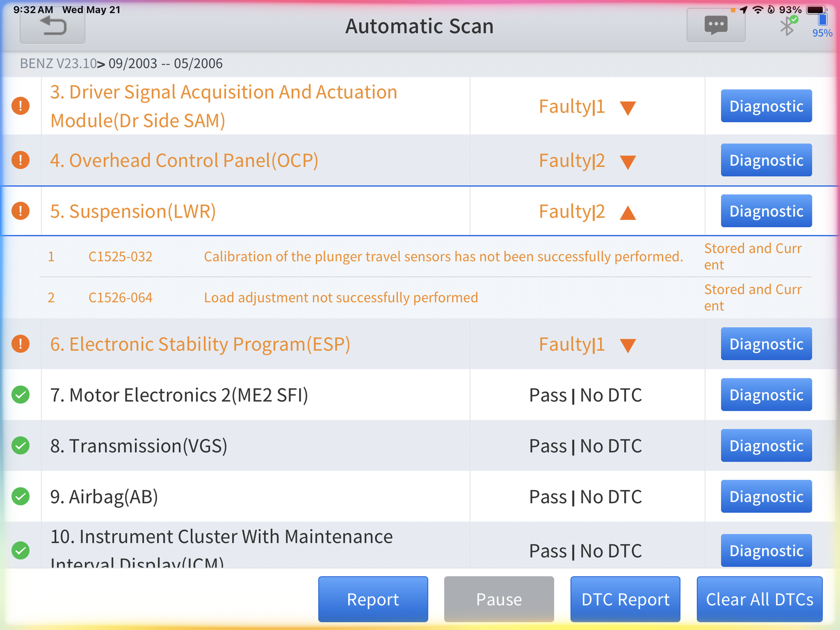Tap warning icon beside Overhead Control Panel
The image size is (840, 630).
point(21,160)
